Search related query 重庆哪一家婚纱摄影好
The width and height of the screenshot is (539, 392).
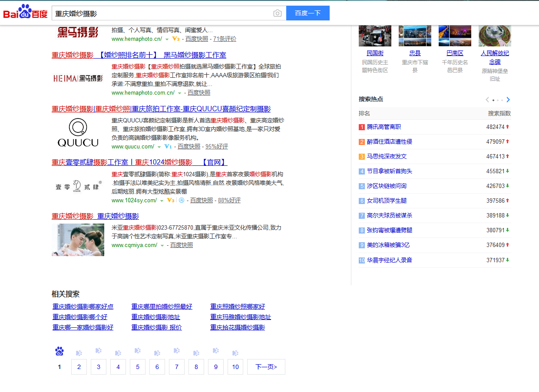tap(83, 327)
